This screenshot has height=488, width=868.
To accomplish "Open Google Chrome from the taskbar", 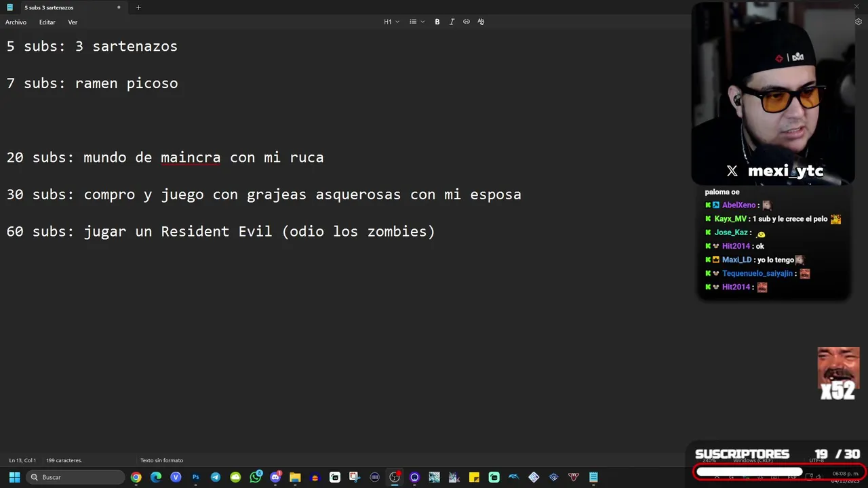I will tap(136, 477).
